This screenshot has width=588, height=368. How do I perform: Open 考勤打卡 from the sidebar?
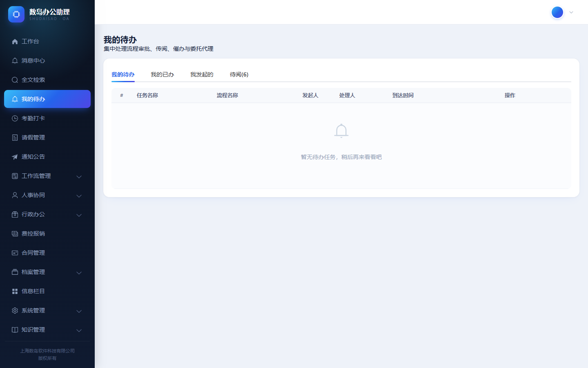coord(47,118)
